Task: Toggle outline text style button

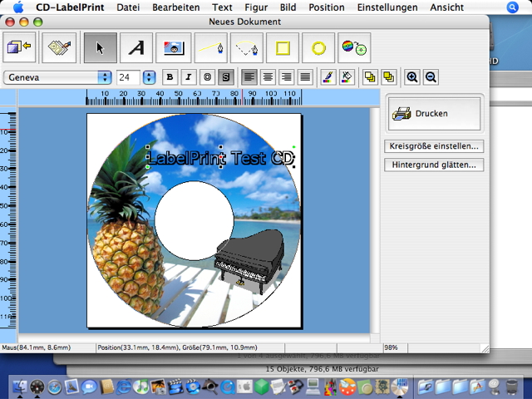Action: pos(207,77)
